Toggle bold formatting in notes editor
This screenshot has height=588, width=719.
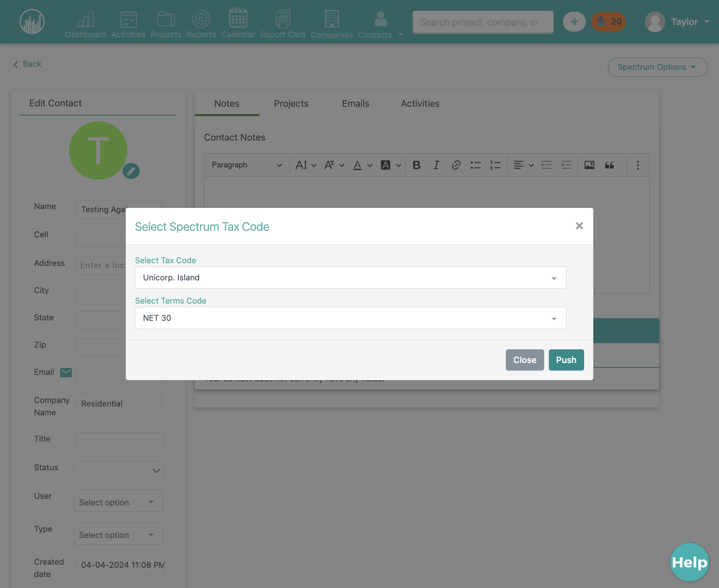pyautogui.click(x=417, y=165)
